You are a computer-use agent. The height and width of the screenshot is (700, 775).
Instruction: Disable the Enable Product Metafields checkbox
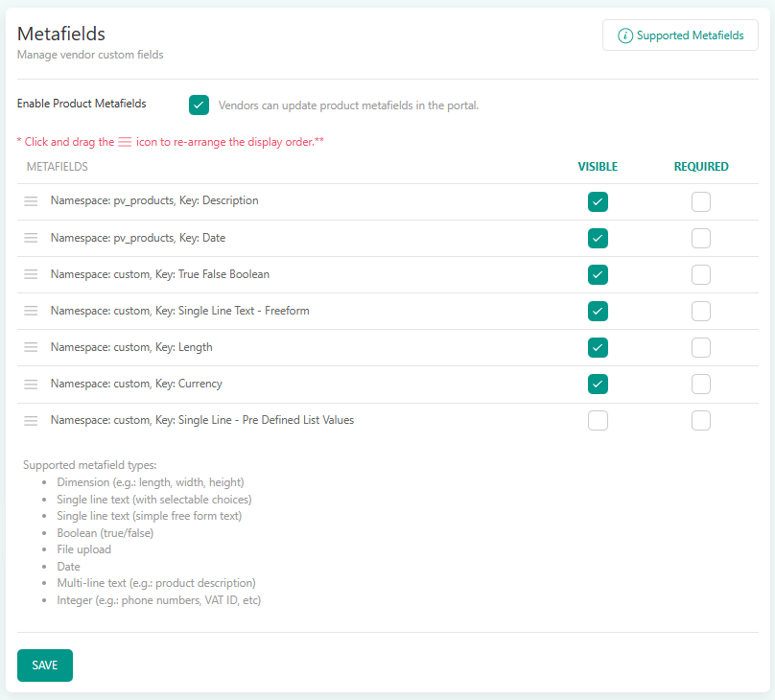[199, 105]
